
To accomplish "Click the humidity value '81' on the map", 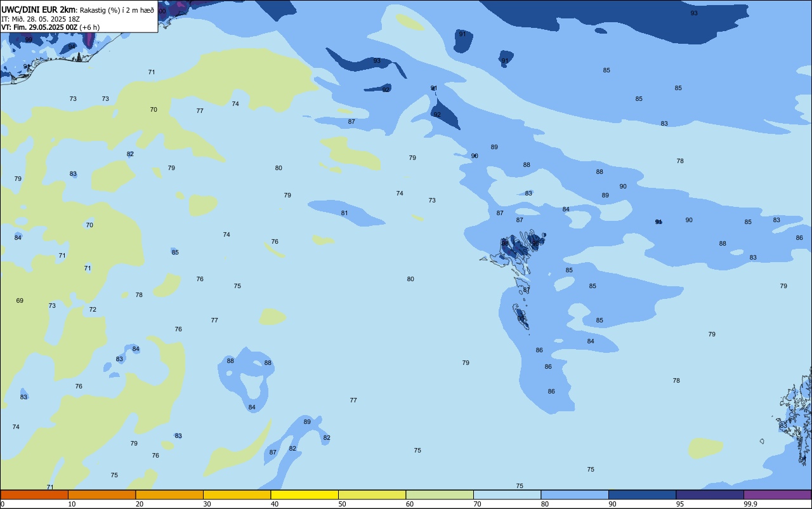I will pos(344,213).
